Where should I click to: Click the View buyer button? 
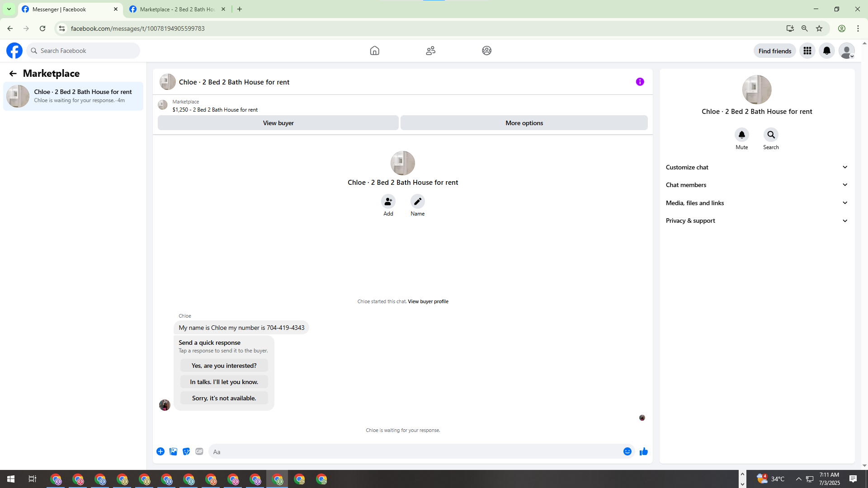pyautogui.click(x=278, y=123)
